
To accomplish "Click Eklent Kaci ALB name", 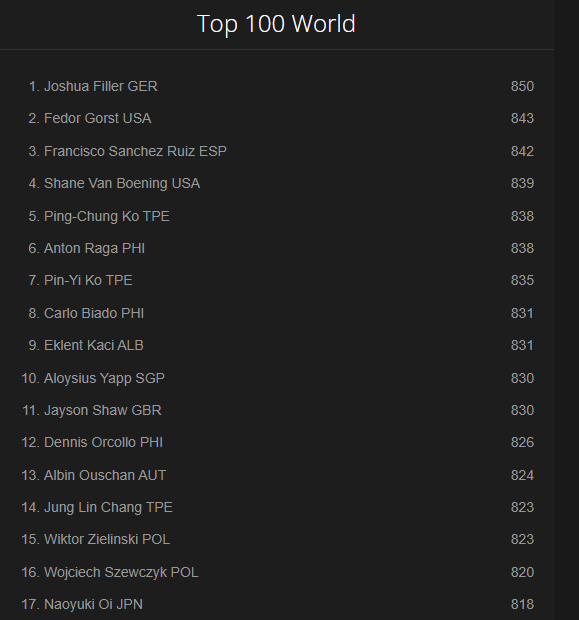I will 94,345.
